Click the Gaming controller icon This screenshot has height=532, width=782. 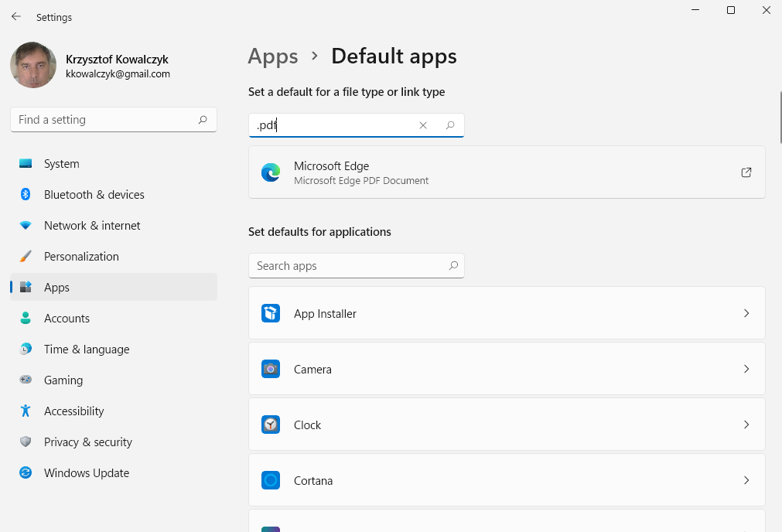point(26,380)
